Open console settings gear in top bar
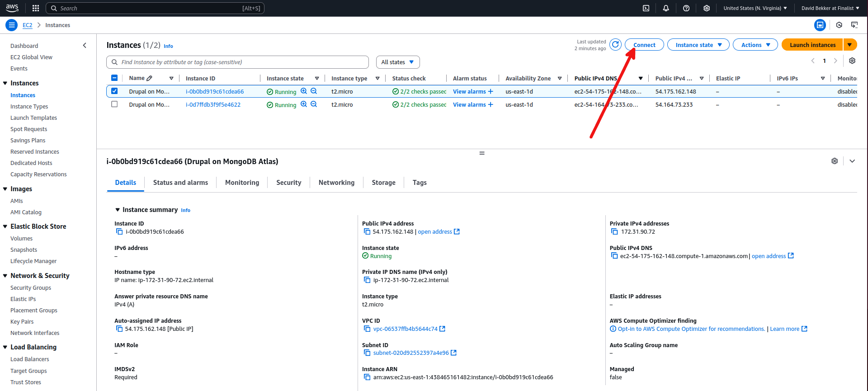The height and width of the screenshot is (391, 868). [707, 8]
